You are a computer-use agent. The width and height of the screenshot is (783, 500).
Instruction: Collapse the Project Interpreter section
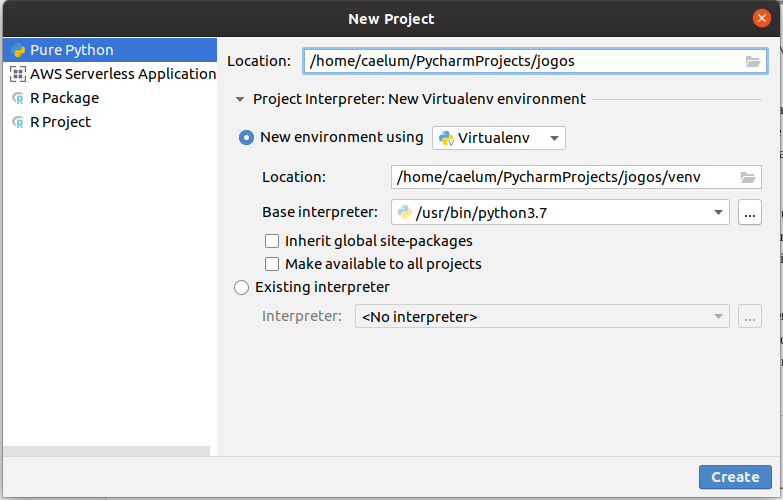[x=240, y=99]
